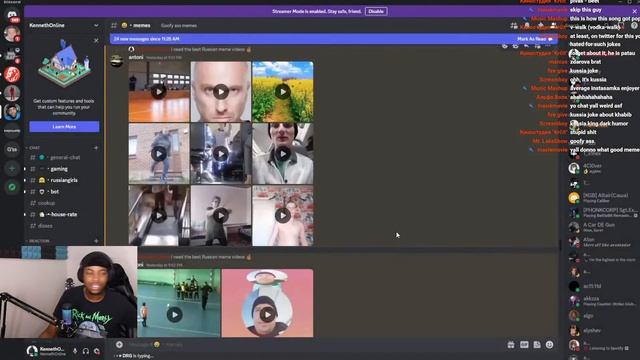
Task: Open the bot channel
Action: pyautogui.click(x=64, y=191)
